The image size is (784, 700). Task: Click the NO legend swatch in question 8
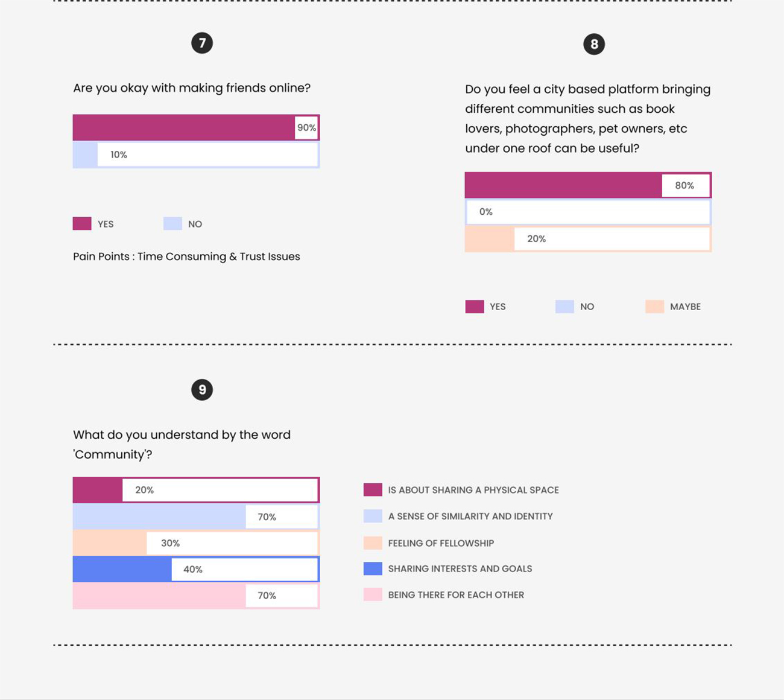pyautogui.click(x=564, y=306)
